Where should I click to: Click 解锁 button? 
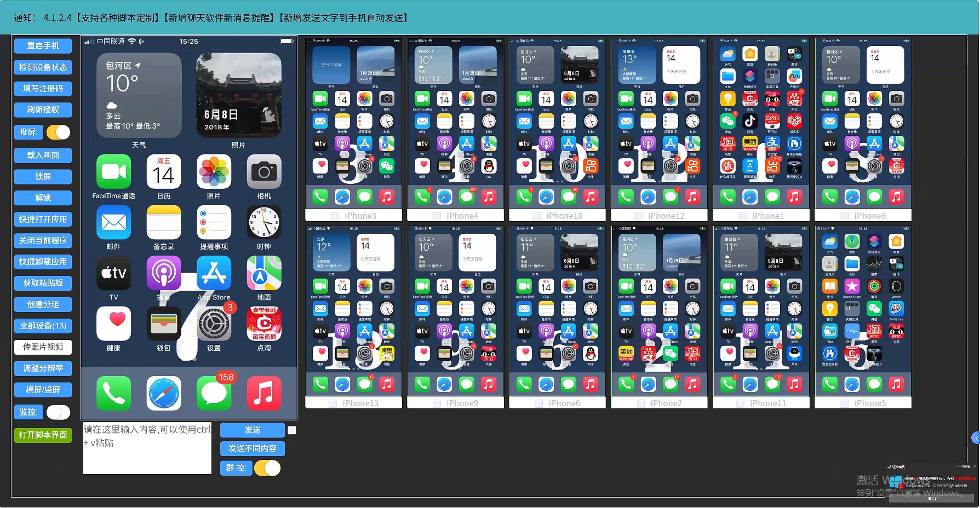click(x=43, y=198)
